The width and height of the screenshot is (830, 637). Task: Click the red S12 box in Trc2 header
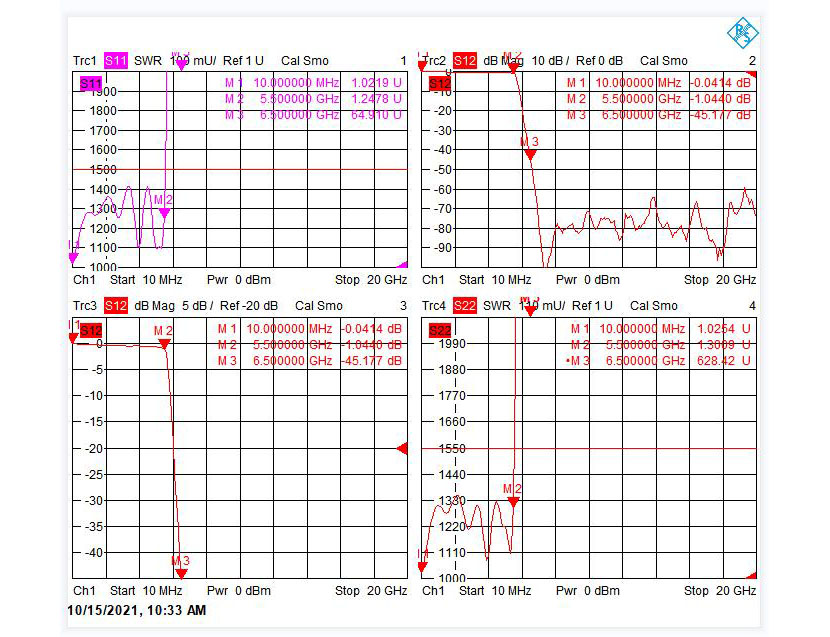click(x=465, y=61)
